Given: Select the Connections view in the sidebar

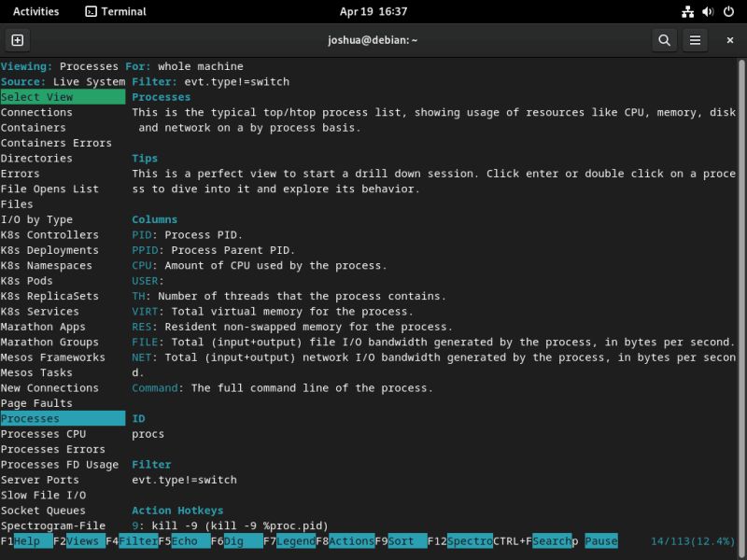Looking at the screenshot, I should pyautogui.click(x=36, y=112).
